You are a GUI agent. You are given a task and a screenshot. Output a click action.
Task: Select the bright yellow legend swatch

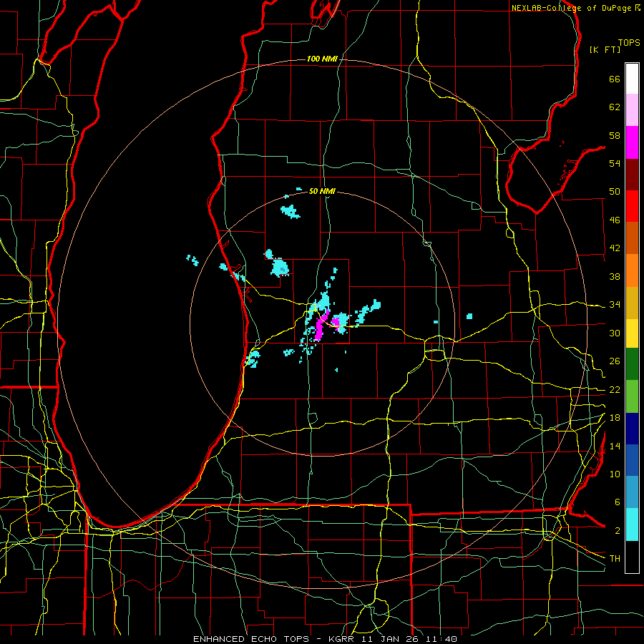coord(632,333)
